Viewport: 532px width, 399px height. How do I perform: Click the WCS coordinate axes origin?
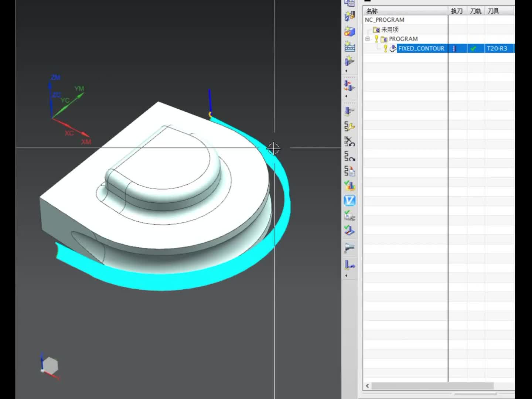click(52, 118)
